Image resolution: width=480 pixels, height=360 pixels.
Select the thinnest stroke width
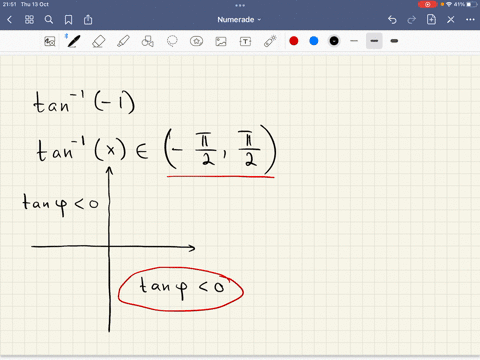354,41
